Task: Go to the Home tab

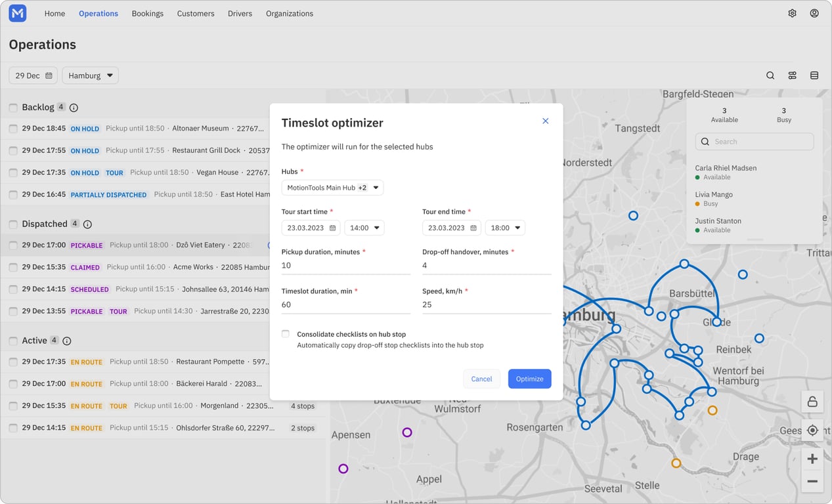Action: click(x=55, y=13)
